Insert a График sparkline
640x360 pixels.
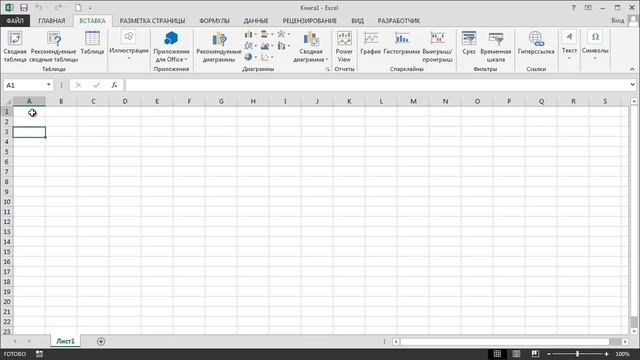pos(371,43)
